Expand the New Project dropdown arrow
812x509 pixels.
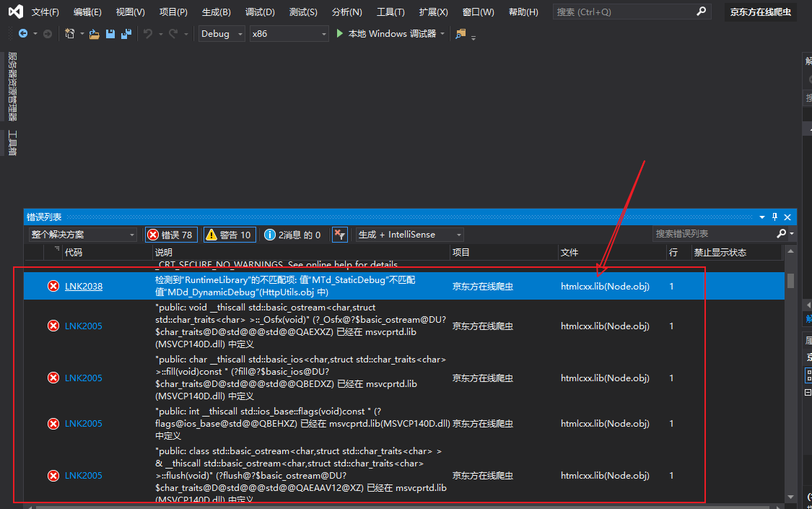pos(82,34)
